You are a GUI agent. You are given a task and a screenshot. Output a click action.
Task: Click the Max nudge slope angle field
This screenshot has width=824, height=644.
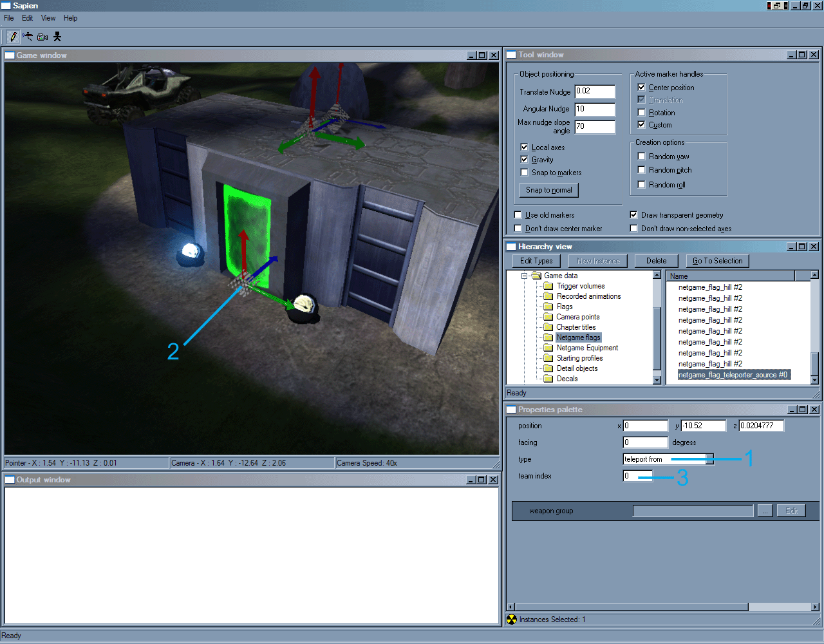pyautogui.click(x=595, y=126)
